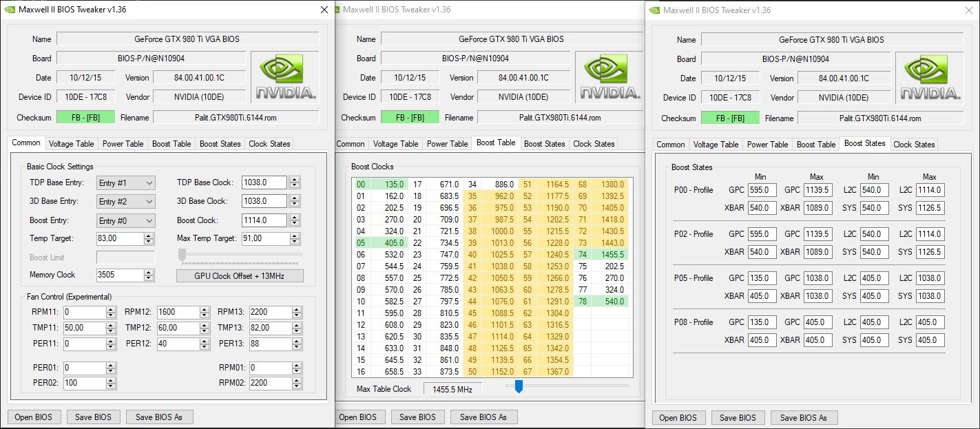Viewport: 980px width, 429px height.
Task: Select boost clock entry 78 at 540.0
Action: click(601, 301)
